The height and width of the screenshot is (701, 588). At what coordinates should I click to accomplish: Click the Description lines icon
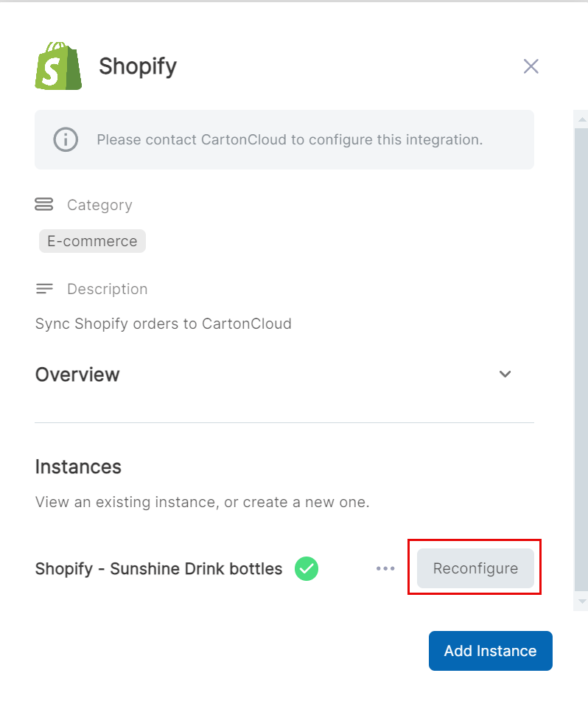(x=45, y=288)
